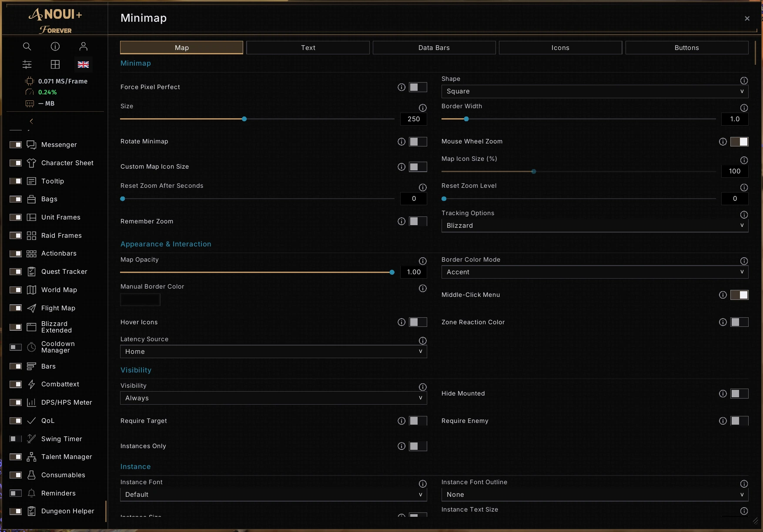Switch to the Icons tab

click(x=560, y=48)
